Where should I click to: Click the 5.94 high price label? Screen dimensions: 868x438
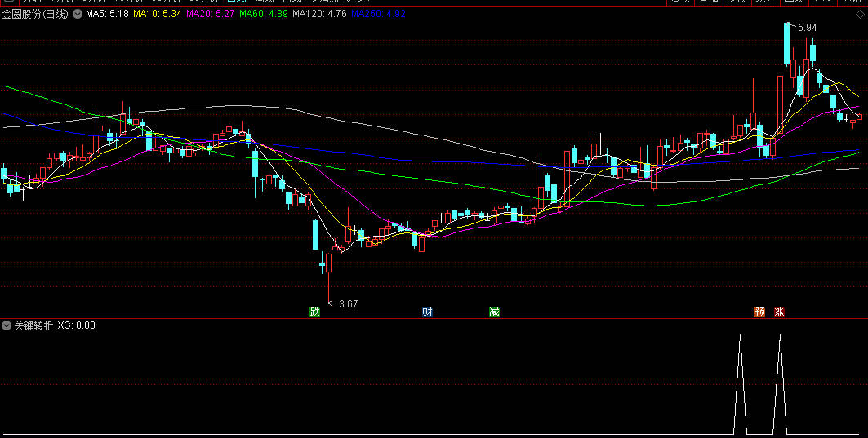(x=807, y=28)
